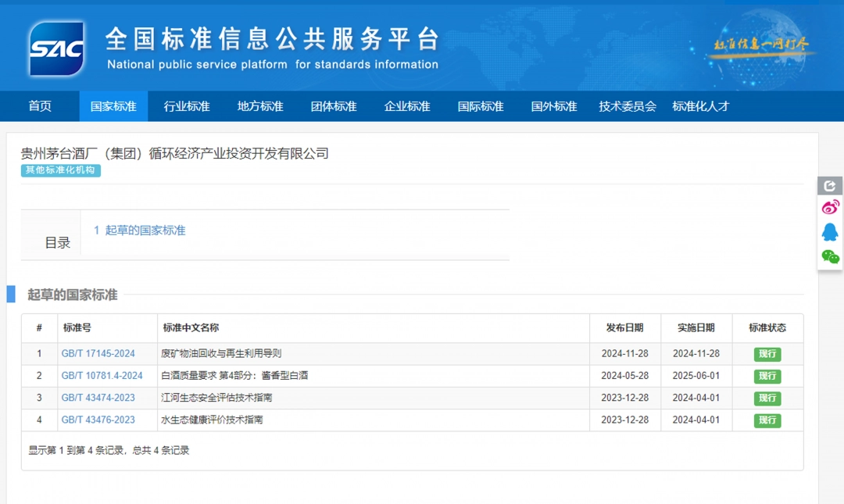Click the platform banner title graphic

click(270, 45)
